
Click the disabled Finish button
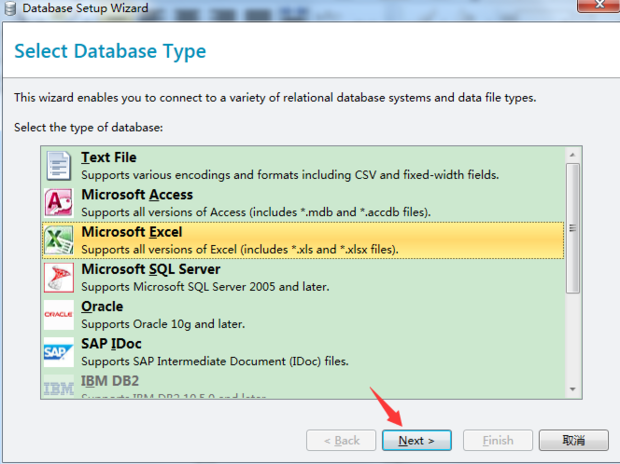[498, 440]
